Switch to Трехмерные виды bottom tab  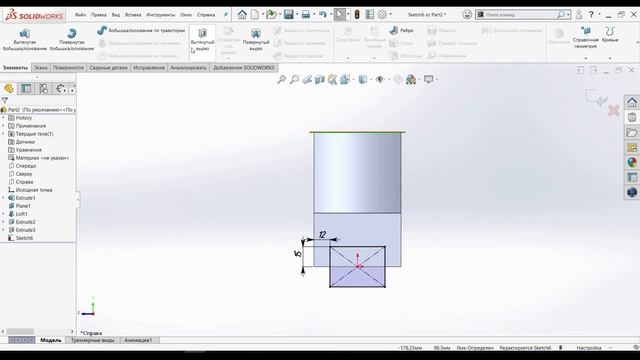pos(93,340)
